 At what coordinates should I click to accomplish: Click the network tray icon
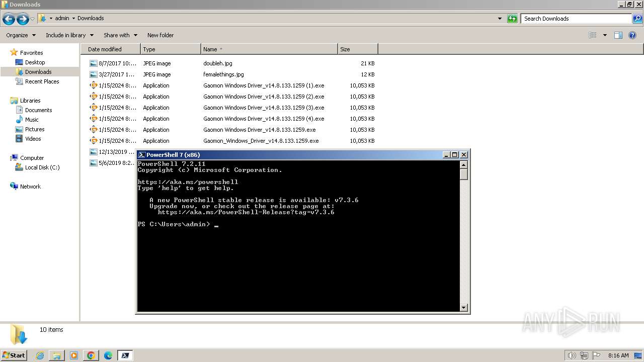tap(584, 355)
